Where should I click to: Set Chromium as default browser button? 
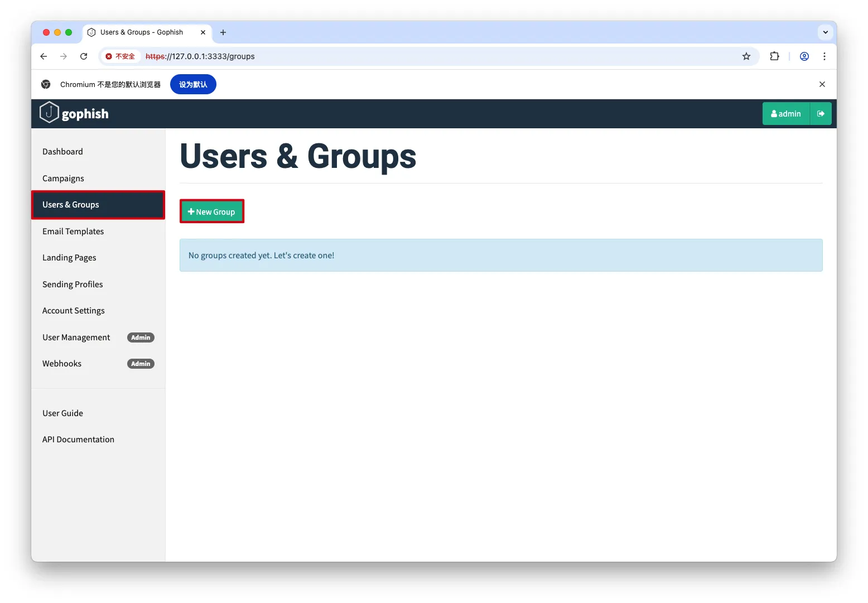coord(193,84)
